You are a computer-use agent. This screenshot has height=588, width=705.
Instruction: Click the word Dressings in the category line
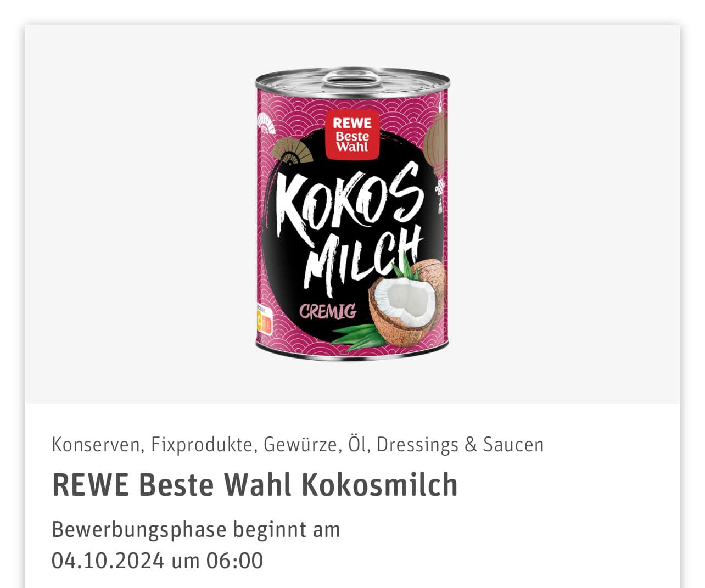[417, 445]
